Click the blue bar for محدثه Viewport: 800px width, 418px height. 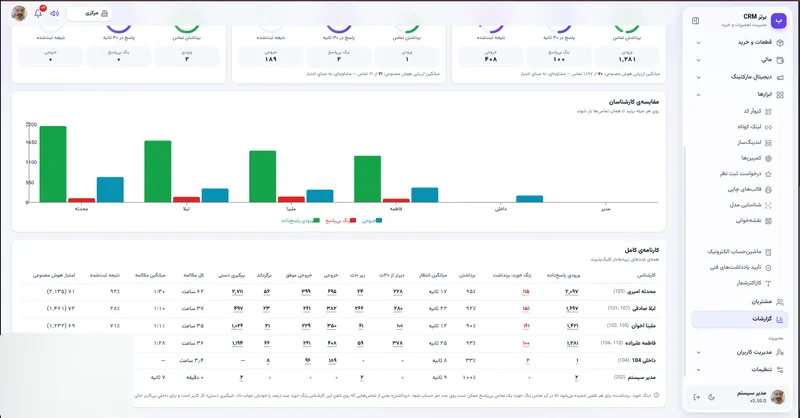[x=110, y=190]
